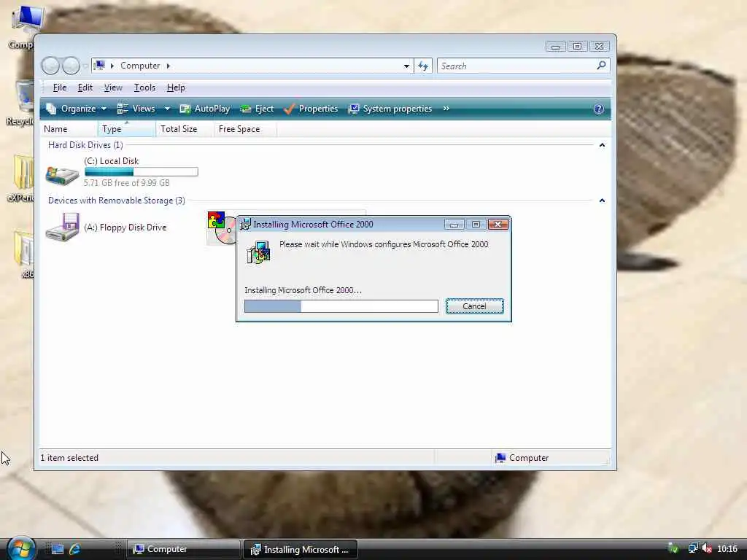Click the Organize dropdown arrow

[104, 109]
